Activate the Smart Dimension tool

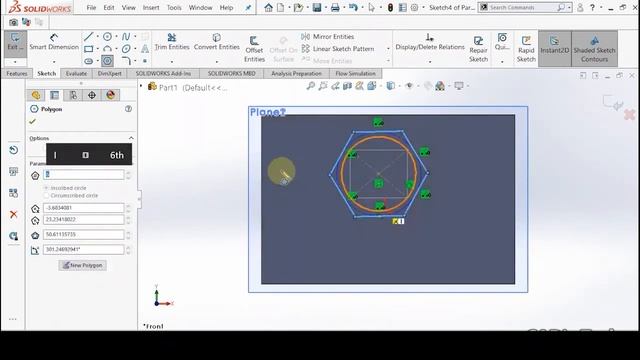(x=54, y=42)
